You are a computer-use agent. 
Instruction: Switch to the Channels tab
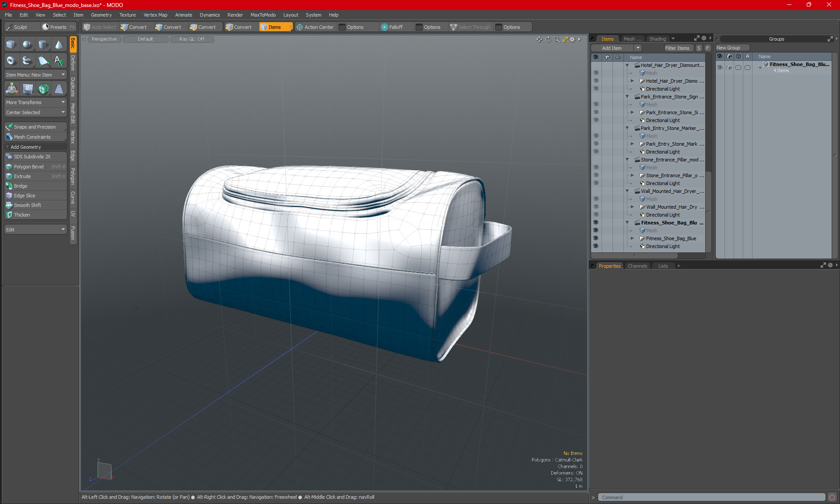(637, 266)
